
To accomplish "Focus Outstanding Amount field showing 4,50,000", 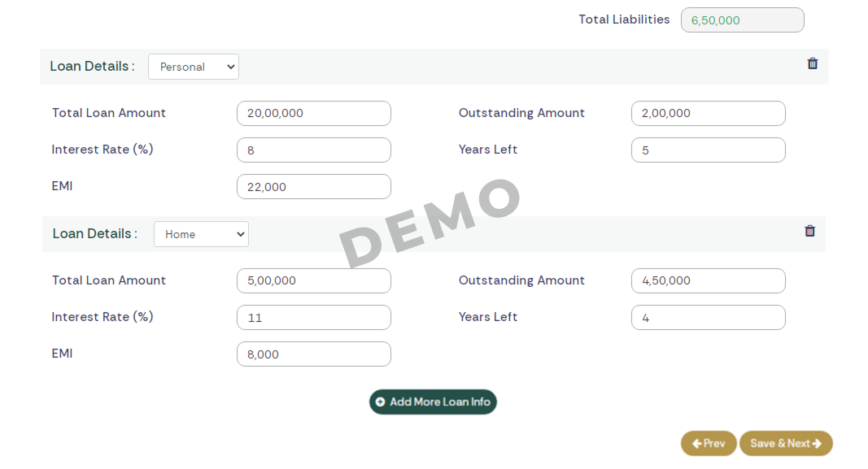I will point(708,281).
